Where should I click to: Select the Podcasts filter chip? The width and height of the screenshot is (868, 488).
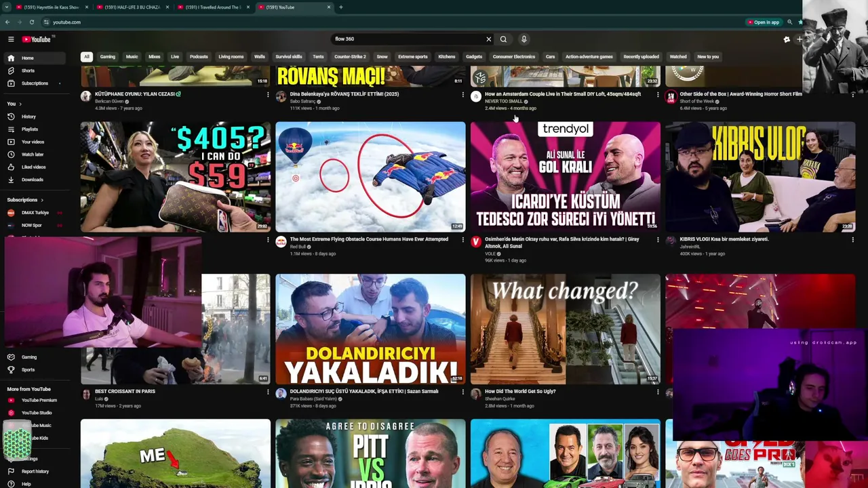[x=199, y=57]
